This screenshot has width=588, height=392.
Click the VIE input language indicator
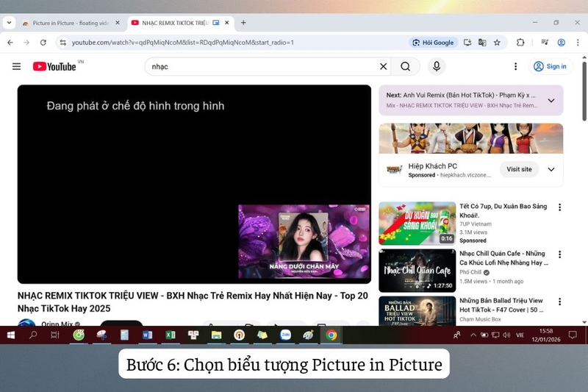click(520, 335)
